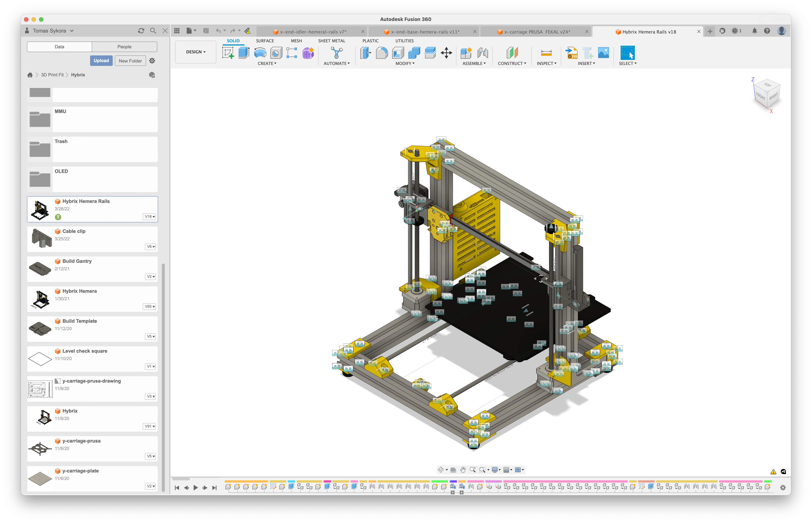812x523 pixels.
Task: Click the New Component icon
Action: coord(466,53)
